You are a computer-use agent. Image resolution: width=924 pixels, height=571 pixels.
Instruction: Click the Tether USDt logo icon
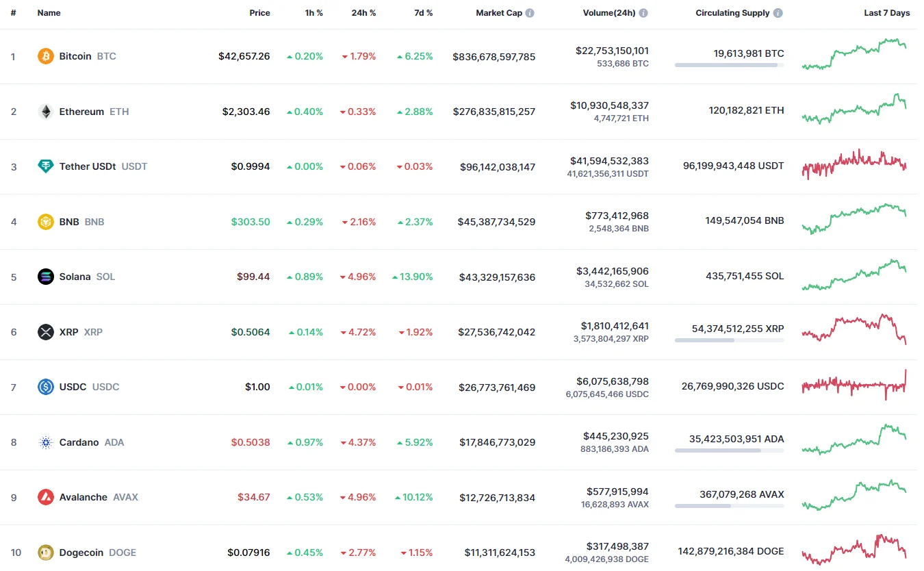click(x=45, y=166)
